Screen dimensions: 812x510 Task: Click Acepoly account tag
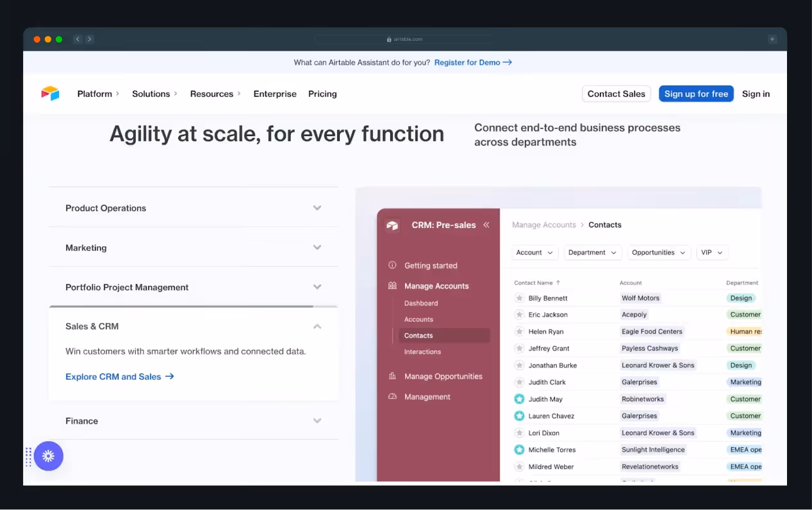634,315
